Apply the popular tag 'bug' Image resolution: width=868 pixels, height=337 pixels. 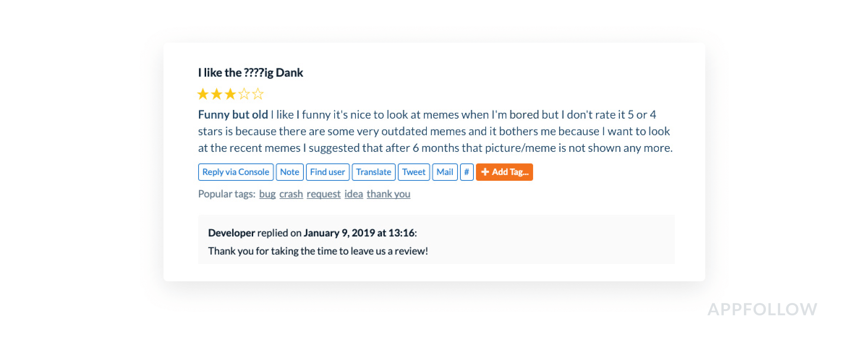(267, 194)
